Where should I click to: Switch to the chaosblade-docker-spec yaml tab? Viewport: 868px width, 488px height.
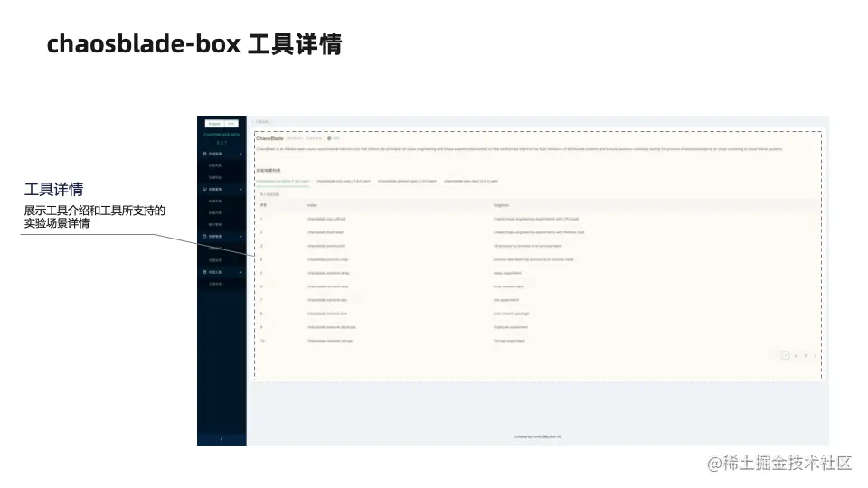pos(407,181)
